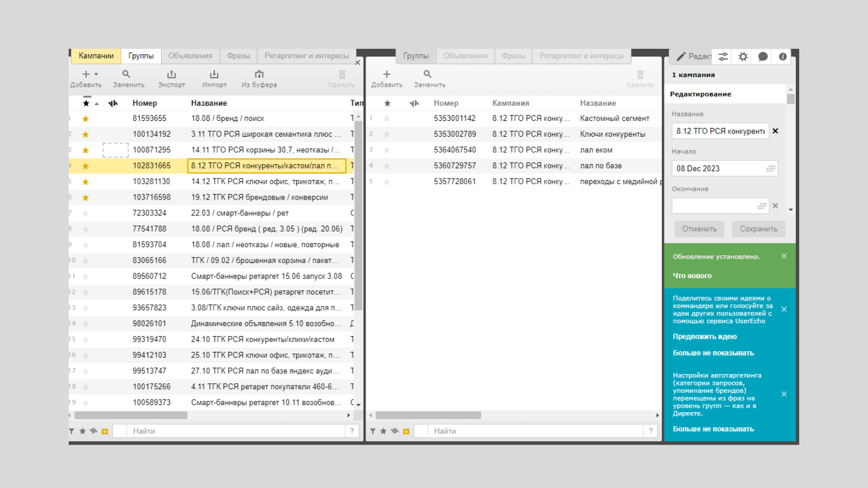Toggle star for campaign 103281130

pyautogui.click(x=86, y=182)
